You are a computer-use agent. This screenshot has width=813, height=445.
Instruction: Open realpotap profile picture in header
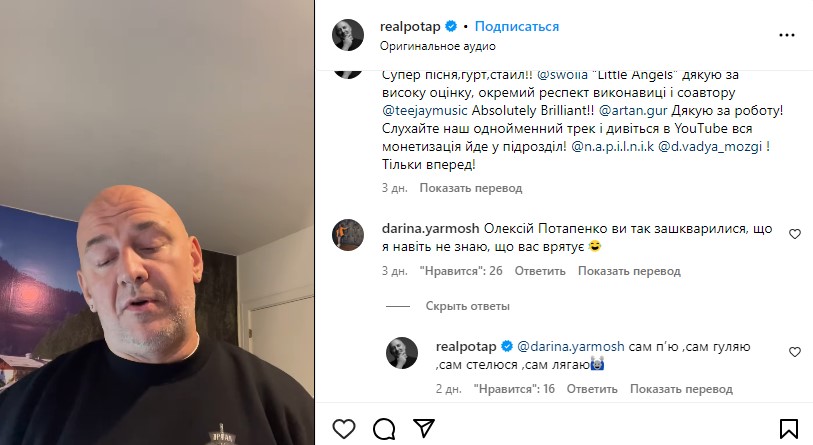[348, 35]
